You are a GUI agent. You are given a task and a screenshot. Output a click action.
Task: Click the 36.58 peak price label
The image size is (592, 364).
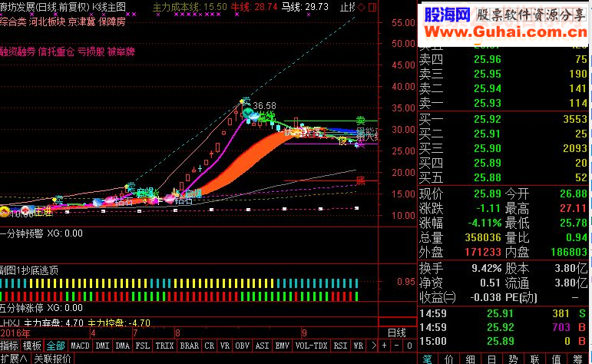[x=264, y=106]
